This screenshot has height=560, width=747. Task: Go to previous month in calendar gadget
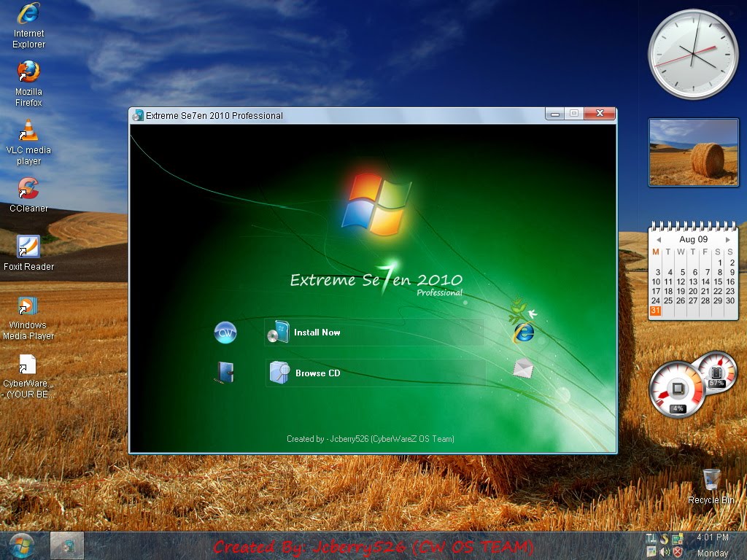[659, 239]
